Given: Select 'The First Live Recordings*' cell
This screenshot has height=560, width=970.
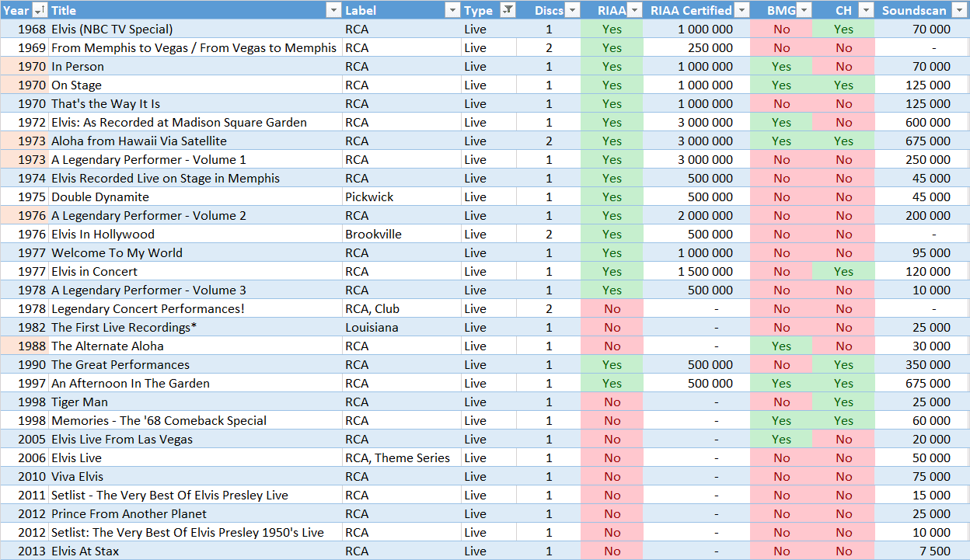Looking at the screenshot, I should pos(195,327).
